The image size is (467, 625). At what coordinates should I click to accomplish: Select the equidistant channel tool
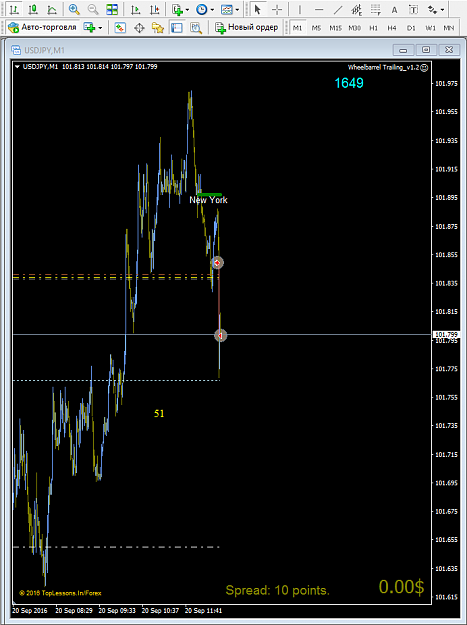[357, 9]
